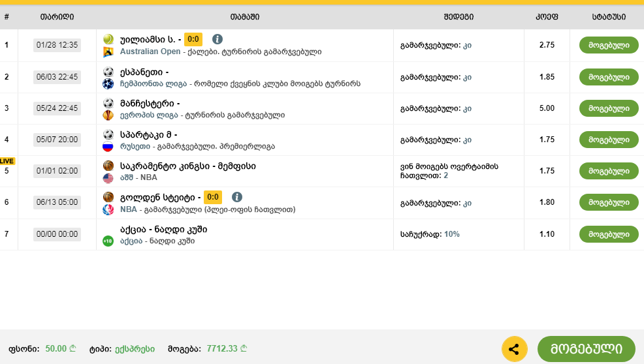This screenshot has height=364, width=644.
Task: Click large მოგებული button at bottom
Action: 586,349
